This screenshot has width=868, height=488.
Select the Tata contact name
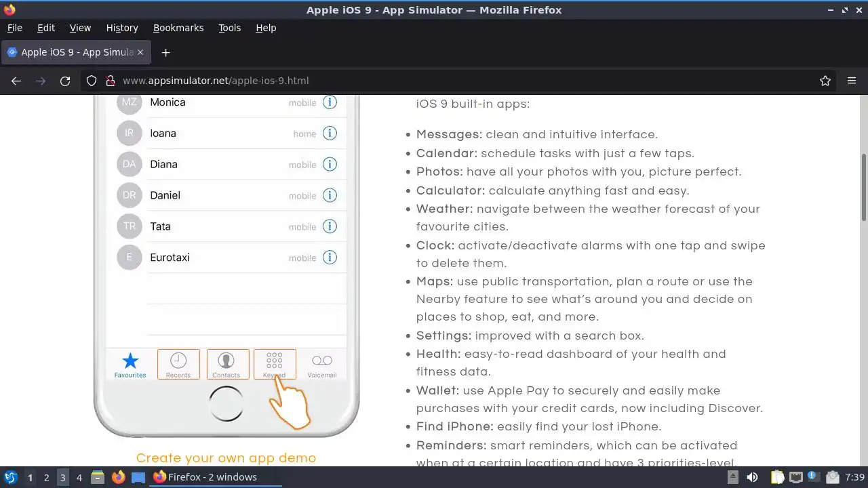(x=160, y=226)
